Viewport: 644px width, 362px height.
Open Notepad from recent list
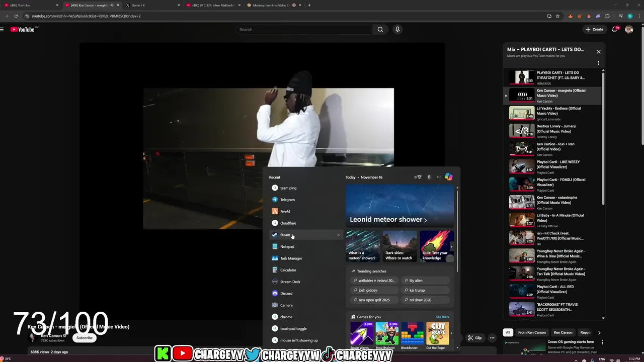pyautogui.click(x=305, y=246)
